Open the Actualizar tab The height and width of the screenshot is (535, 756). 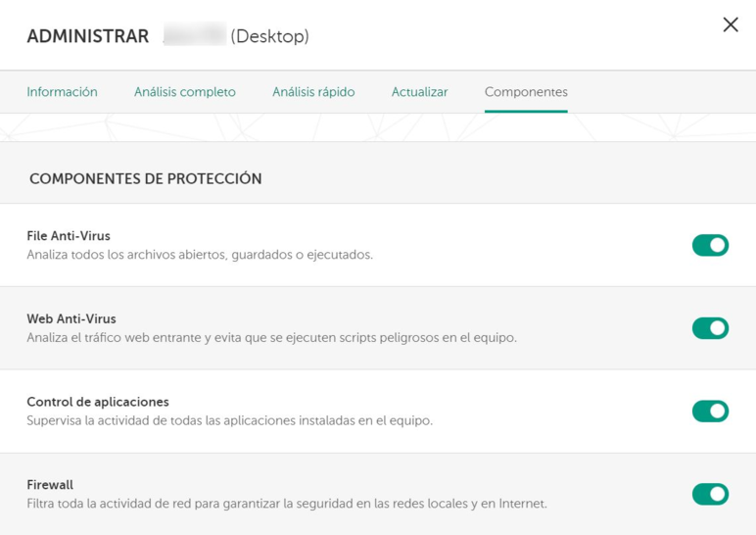(x=419, y=92)
